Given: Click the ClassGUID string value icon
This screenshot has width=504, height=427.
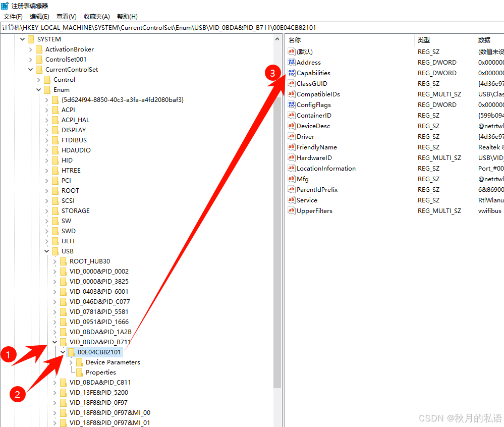Looking at the screenshot, I should pos(291,83).
